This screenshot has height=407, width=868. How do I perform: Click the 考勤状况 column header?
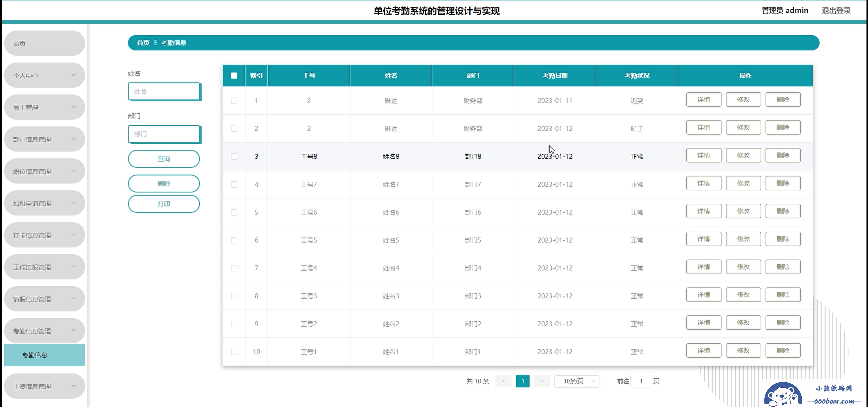(x=637, y=76)
